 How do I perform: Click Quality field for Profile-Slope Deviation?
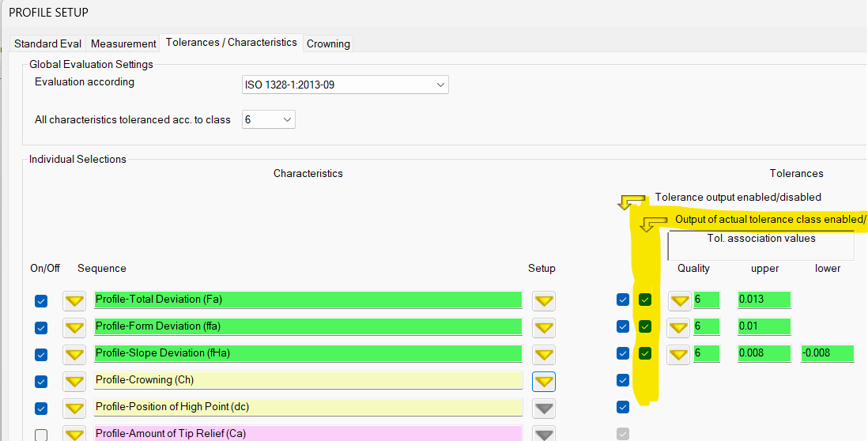coord(707,353)
